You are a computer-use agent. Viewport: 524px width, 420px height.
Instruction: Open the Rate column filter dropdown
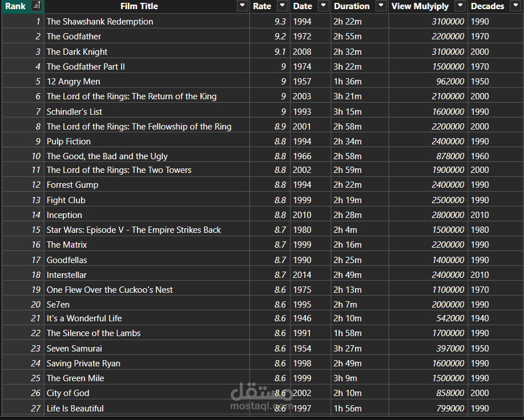tap(283, 5)
